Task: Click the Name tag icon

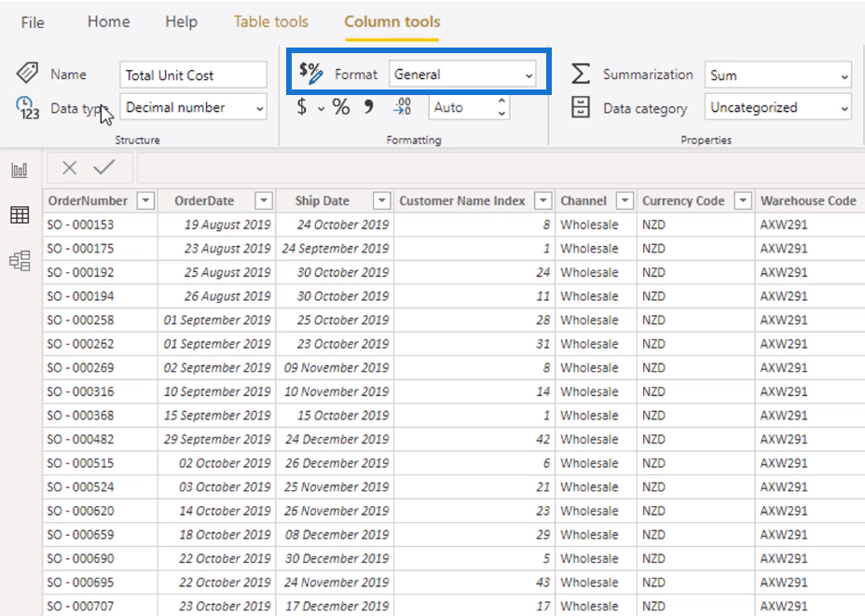Action: tap(26, 73)
